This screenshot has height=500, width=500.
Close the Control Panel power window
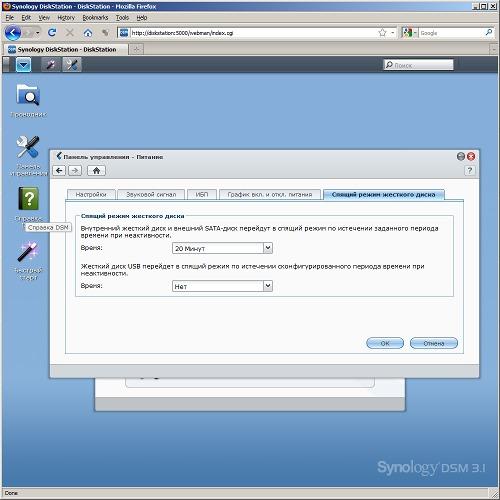[x=471, y=156]
